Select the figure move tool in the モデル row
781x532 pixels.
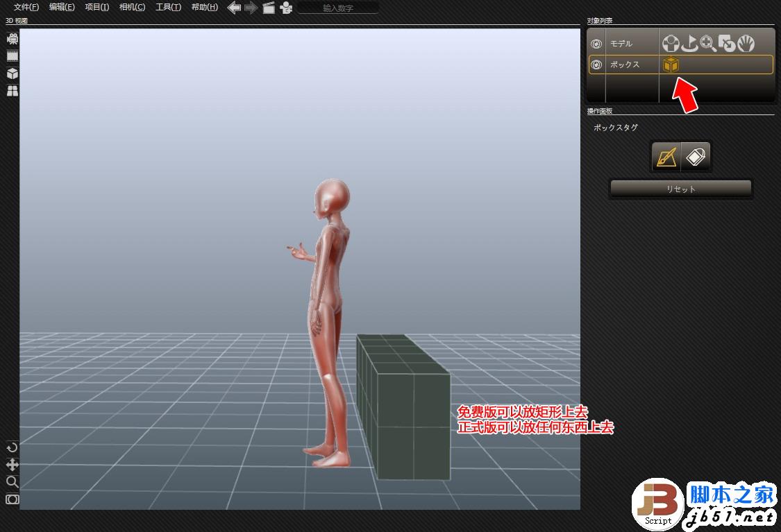pyautogui.click(x=671, y=43)
